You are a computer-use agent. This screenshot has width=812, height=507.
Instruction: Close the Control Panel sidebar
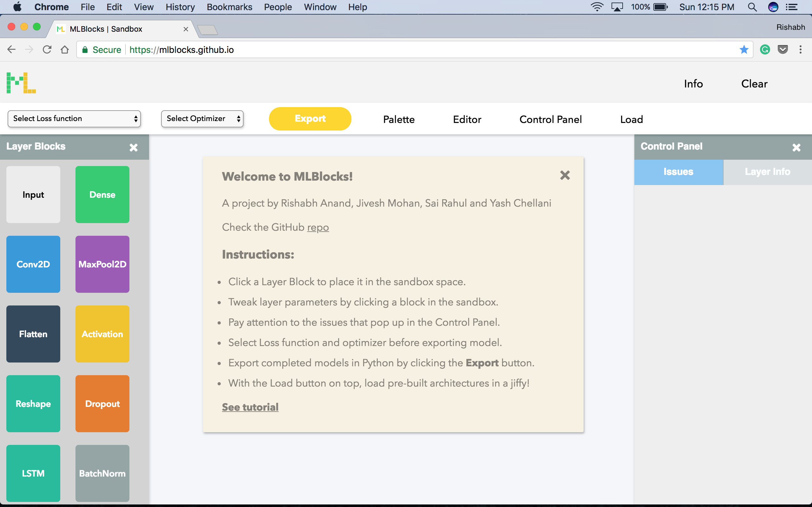coord(796,148)
